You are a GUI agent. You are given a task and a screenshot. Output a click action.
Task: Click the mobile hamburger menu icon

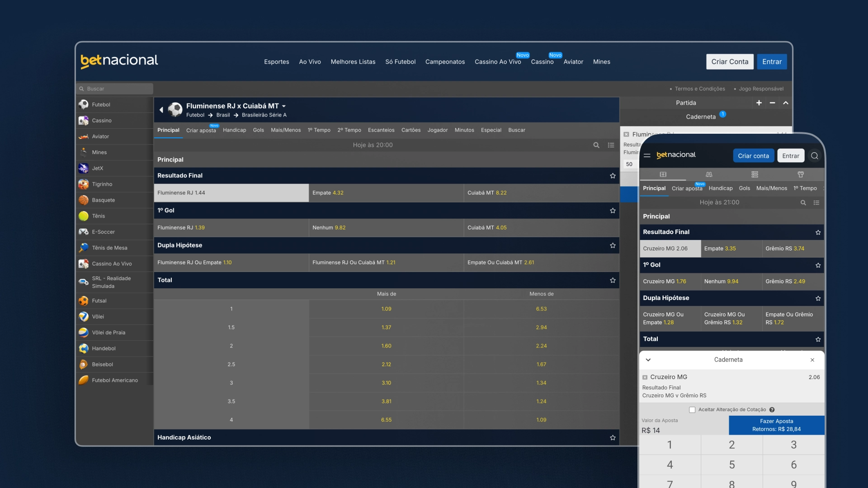(647, 155)
